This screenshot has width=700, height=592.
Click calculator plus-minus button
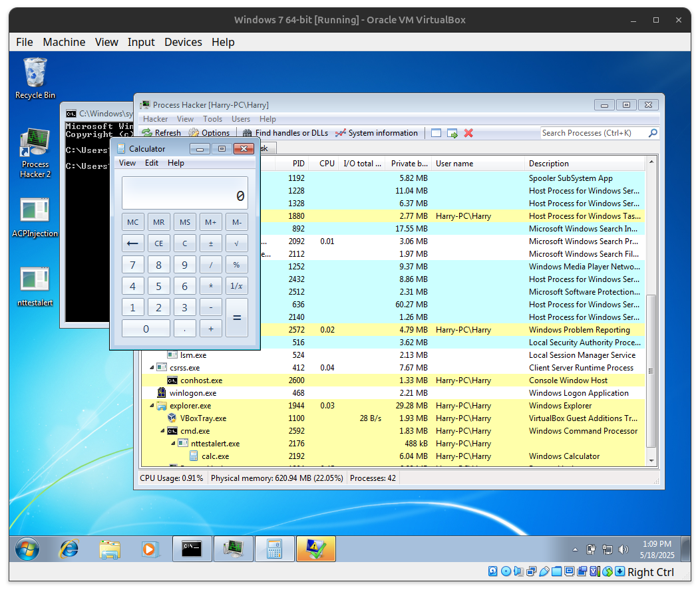(x=211, y=243)
